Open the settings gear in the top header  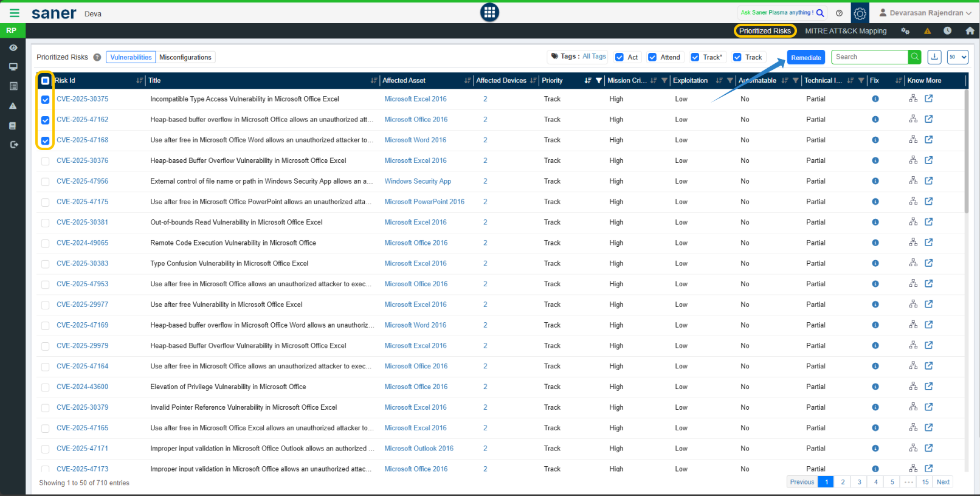(x=860, y=13)
